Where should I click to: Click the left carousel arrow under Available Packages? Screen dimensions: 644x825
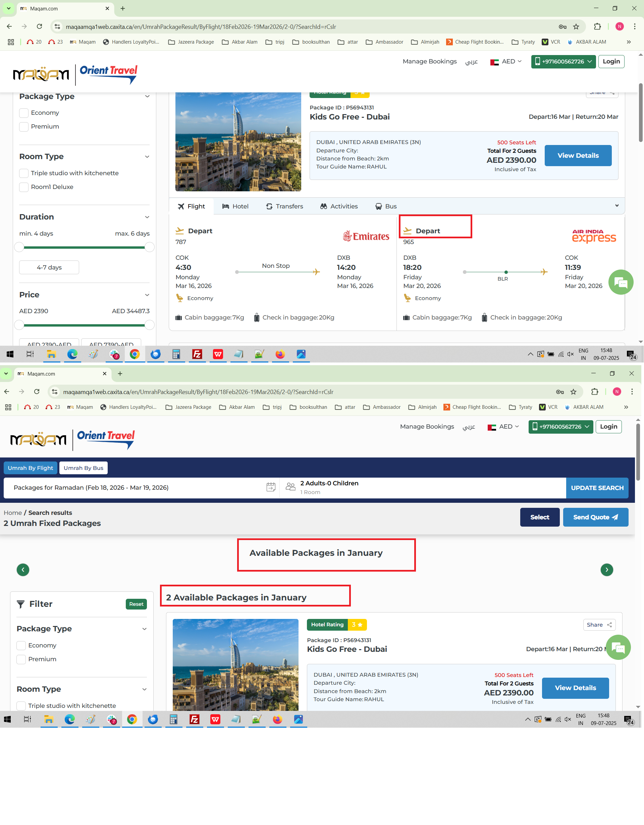tap(23, 569)
